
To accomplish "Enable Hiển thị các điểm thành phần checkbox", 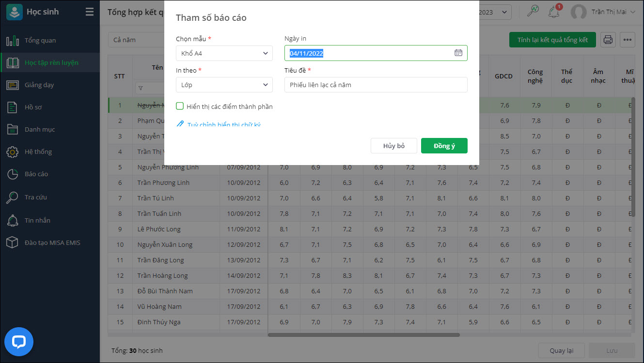I will pos(180,106).
